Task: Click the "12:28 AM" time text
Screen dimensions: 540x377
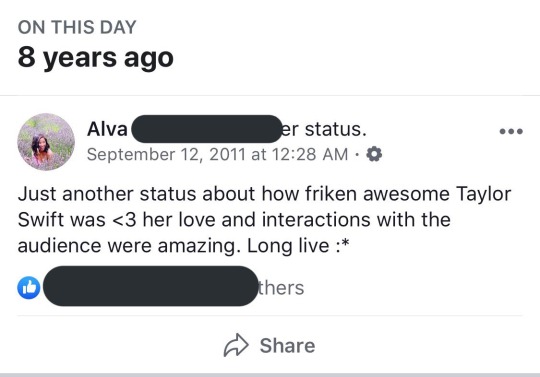Action: (x=310, y=154)
